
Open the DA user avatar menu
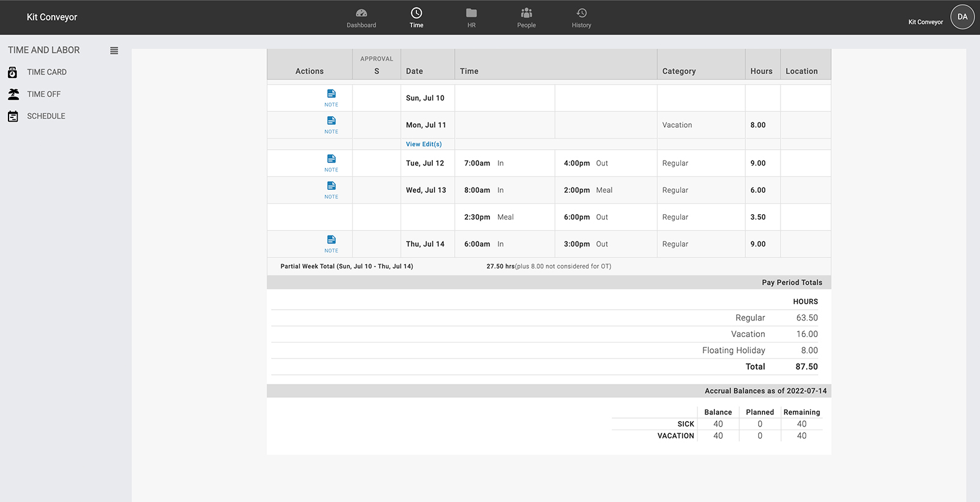pos(962,17)
